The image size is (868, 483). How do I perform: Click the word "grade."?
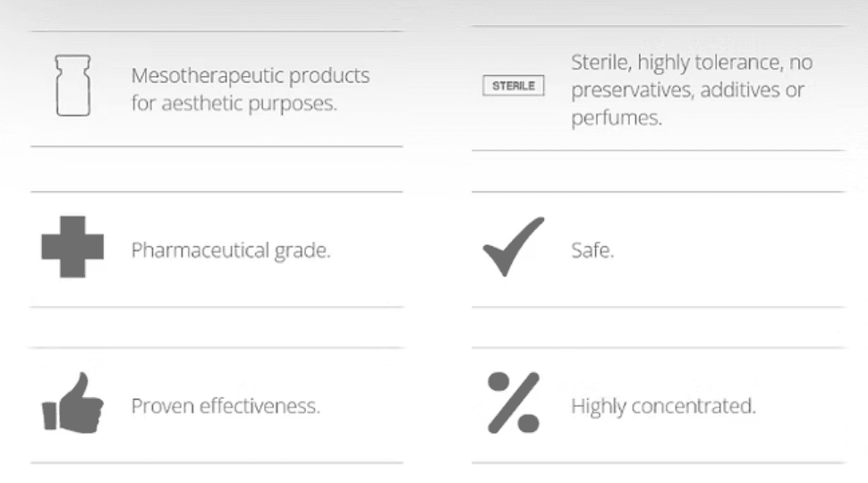(302, 250)
